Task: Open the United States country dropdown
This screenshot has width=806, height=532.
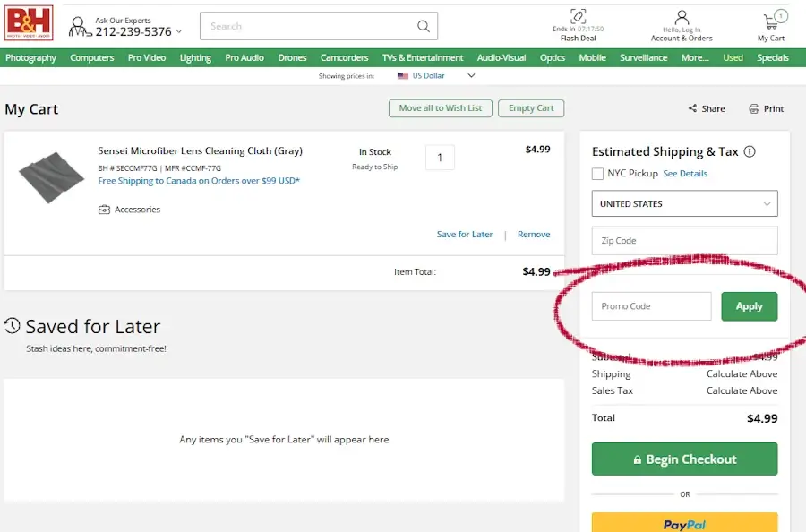Action: [x=684, y=203]
